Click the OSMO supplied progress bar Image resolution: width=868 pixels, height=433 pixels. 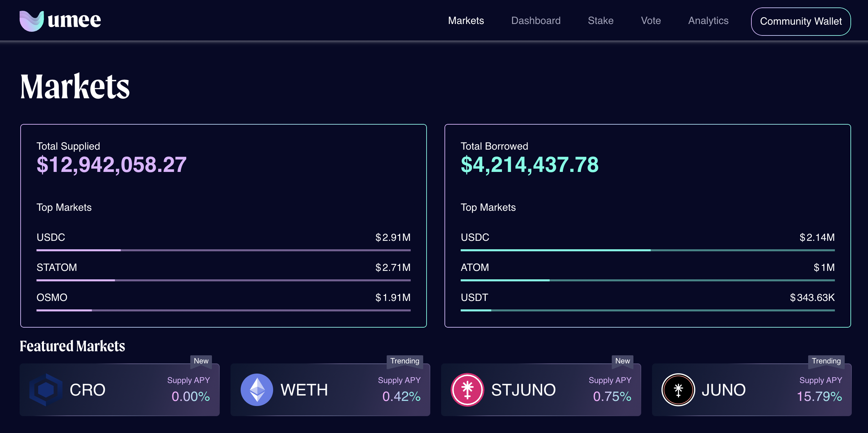tap(223, 310)
